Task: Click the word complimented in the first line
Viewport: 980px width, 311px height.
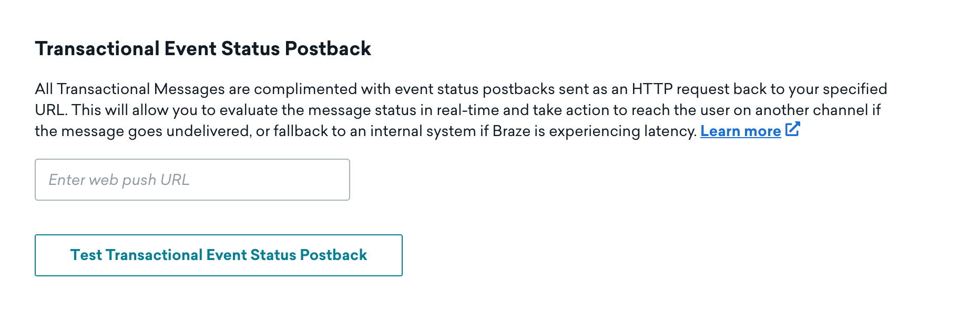Action: pos(305,89)
